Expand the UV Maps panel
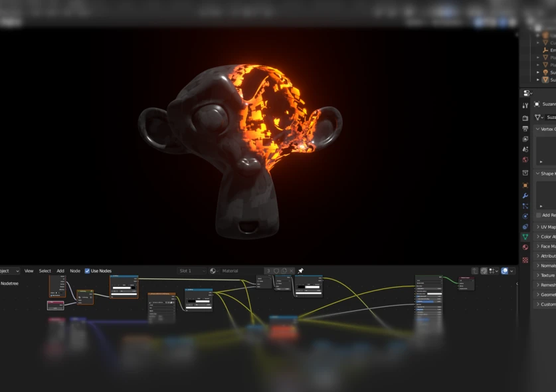The image size is (556, 392). click(546, 227)
